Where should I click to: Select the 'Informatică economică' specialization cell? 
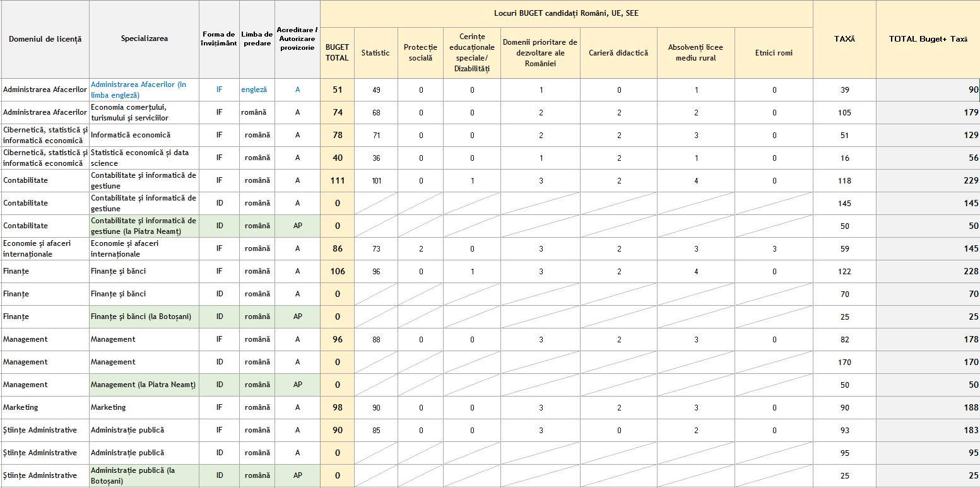tap(145, 135)
